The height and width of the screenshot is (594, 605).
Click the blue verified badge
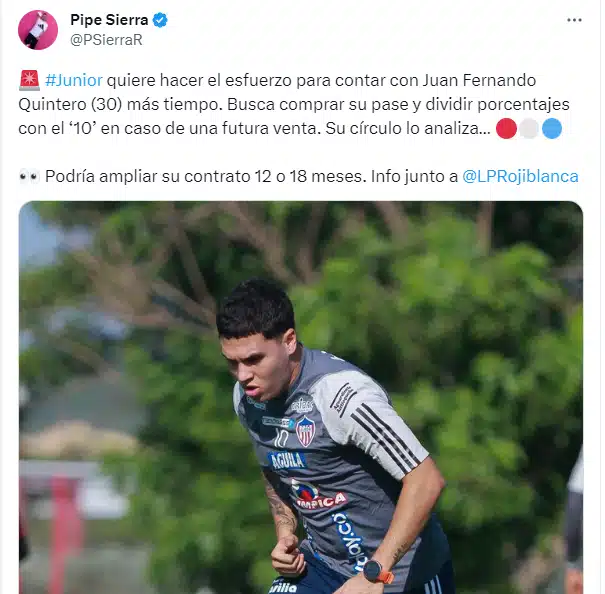(x=160, y=20)
